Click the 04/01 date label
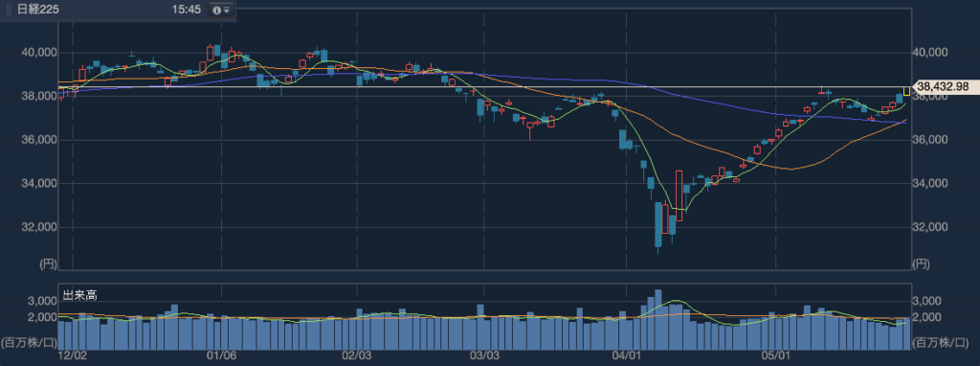The width and height of the screenshot is (980, 366). pyautogui.click(x=626, y=355)
